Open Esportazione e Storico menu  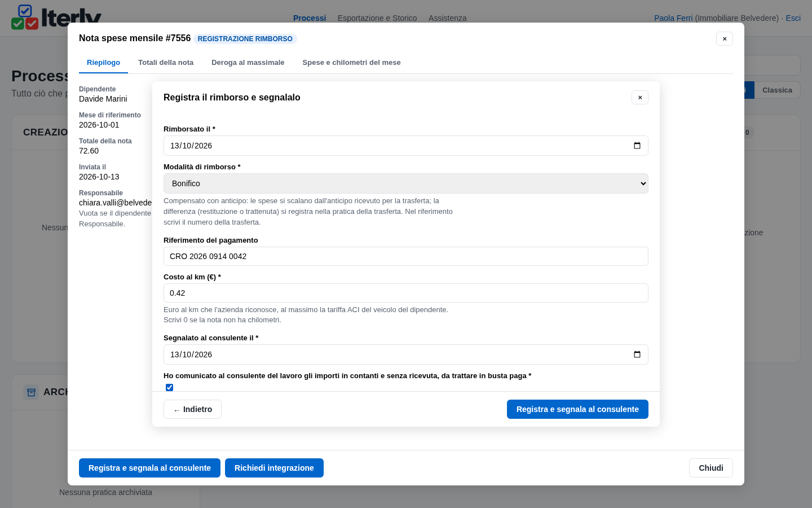point(377,18)
